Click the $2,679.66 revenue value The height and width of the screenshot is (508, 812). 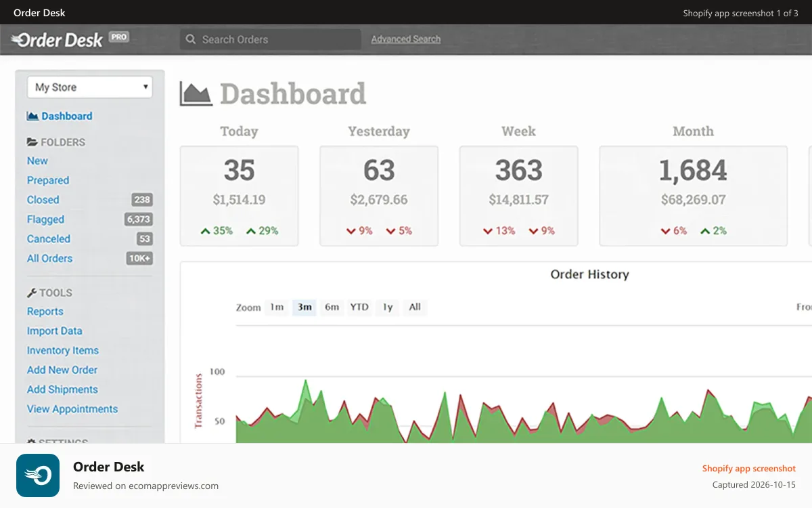[x=379, y=200]
